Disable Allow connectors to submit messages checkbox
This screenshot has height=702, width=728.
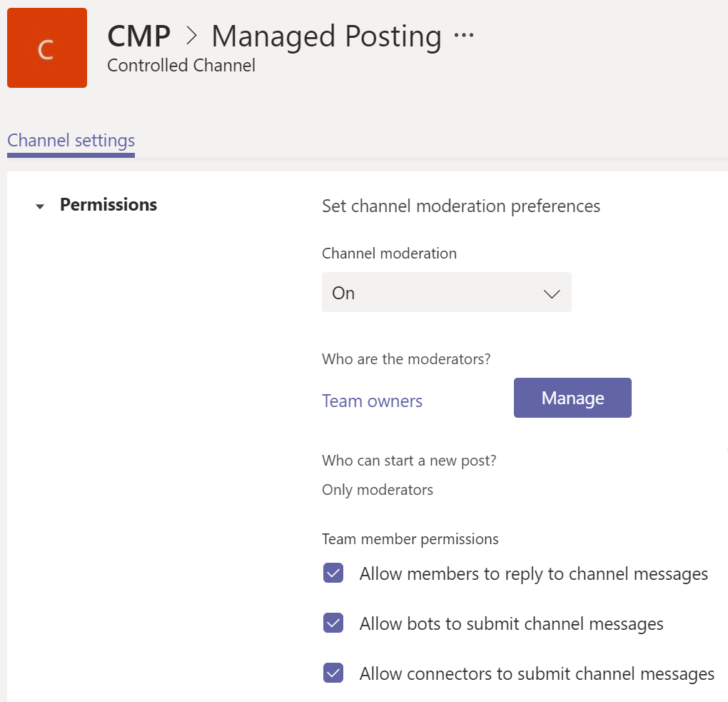(333, 673)
